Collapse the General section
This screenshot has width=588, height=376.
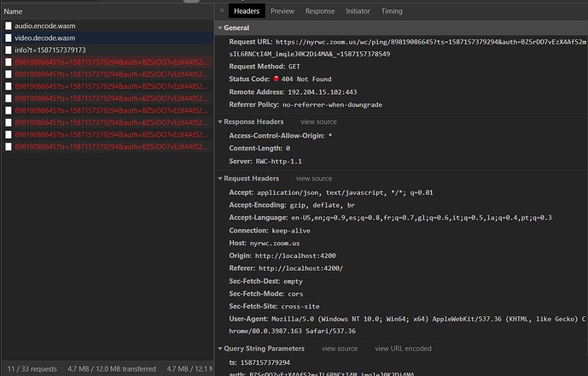(x=220, y=28)
